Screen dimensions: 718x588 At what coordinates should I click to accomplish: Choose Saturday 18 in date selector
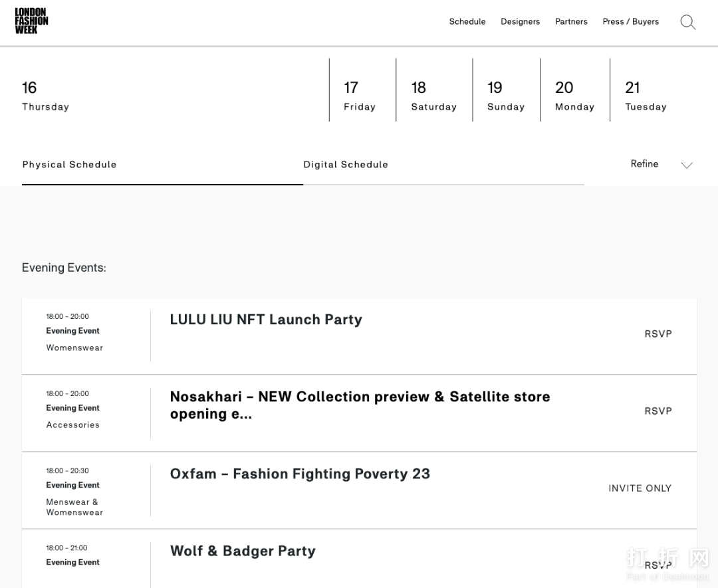tap(433, 96)
